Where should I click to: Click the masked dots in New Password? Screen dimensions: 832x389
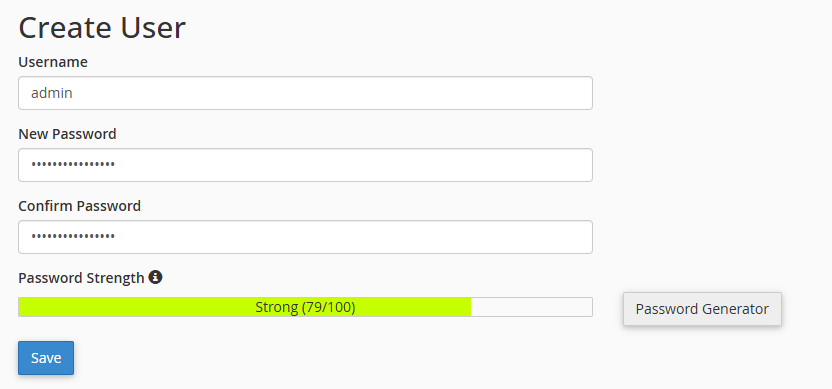(x=73, y=165)
